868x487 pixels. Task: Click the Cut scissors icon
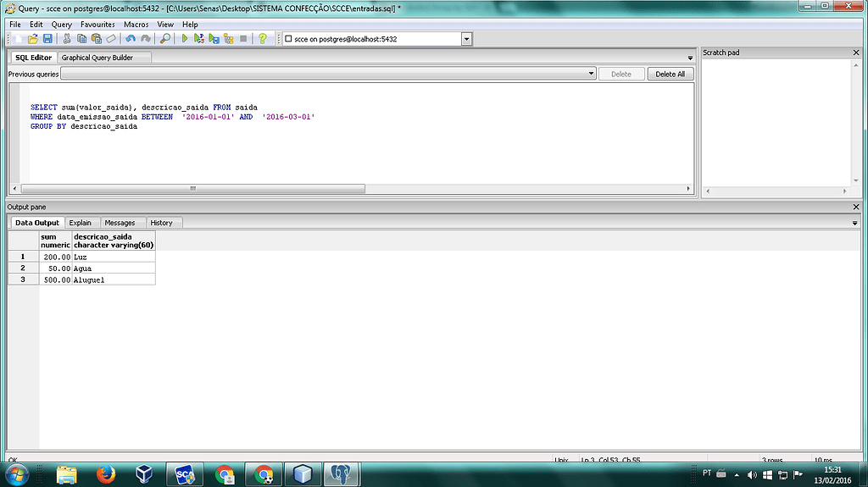[x=68, y=39]
